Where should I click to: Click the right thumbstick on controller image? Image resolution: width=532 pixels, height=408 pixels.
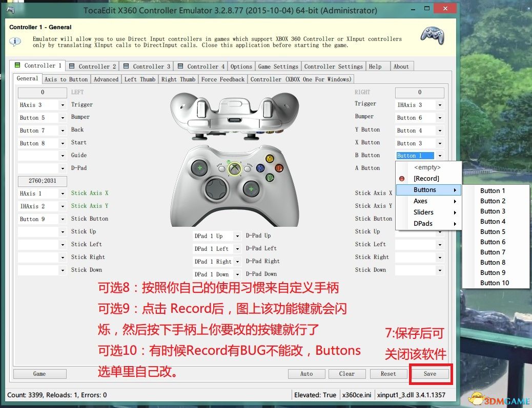[x=251, y=189]
